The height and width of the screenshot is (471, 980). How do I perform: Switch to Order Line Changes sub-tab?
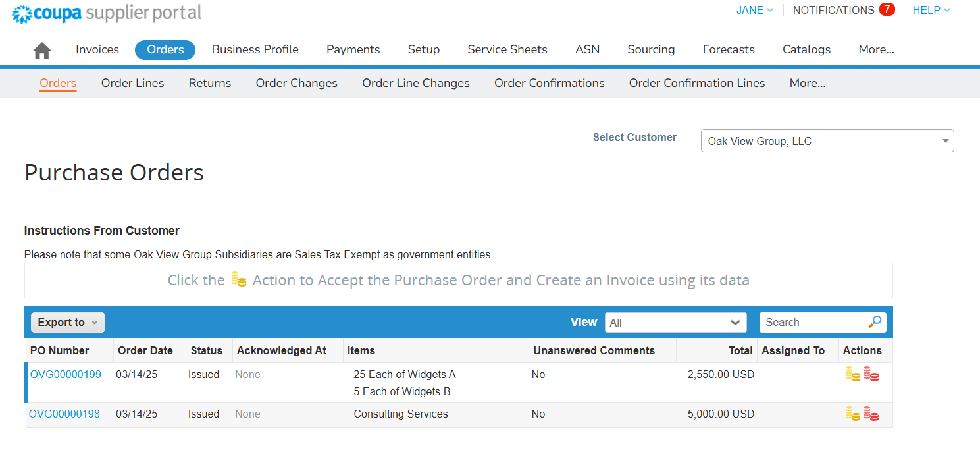click(x=416, y=83)
